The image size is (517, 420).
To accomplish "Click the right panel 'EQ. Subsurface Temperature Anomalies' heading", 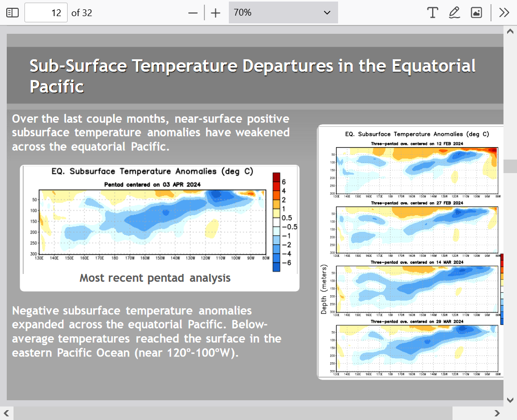I will point(417,134).
